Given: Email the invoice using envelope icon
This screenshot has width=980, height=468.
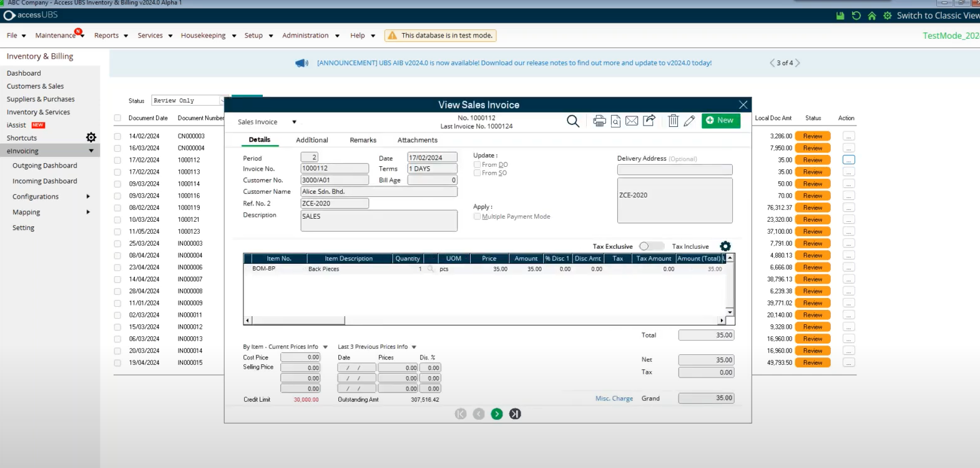Looking at the screenshot, I should 632,121.
